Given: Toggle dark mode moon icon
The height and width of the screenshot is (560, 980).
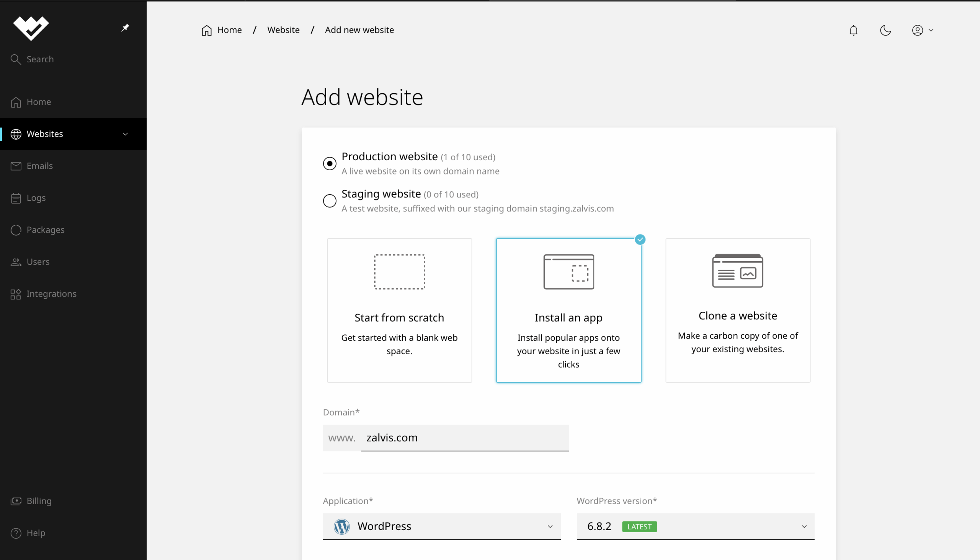Looking at the screenshot, I should point(885,30).
